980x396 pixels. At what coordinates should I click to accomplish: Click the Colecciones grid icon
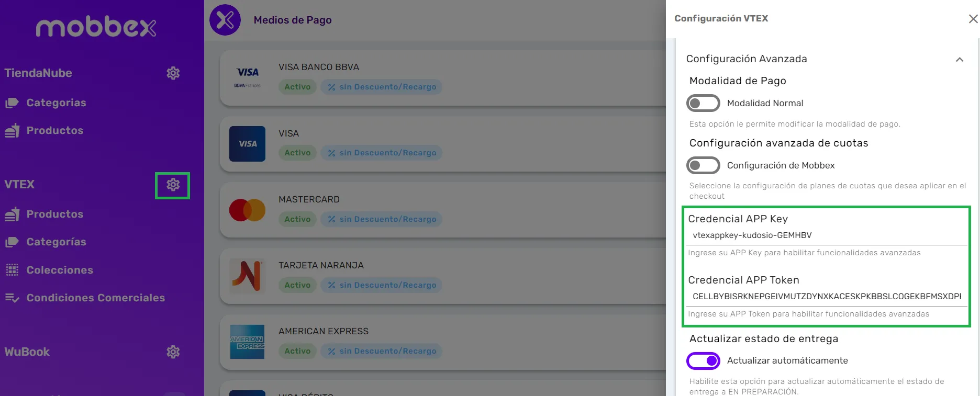click(x=12, y=270)
